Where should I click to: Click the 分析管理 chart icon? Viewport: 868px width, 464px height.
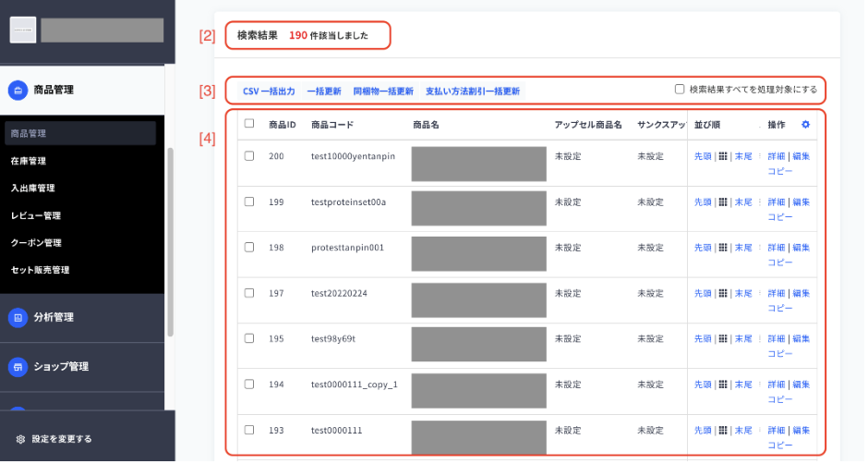(18, 319)
